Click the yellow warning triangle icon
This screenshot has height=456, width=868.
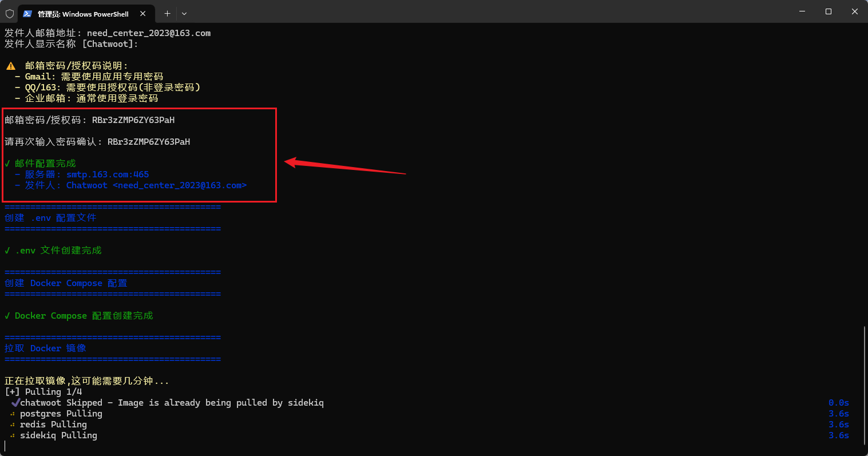11,66
